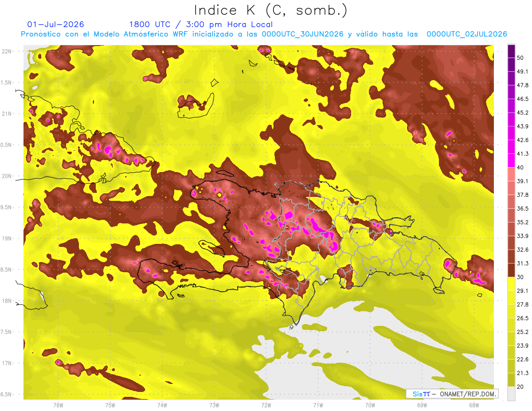Image resolution: width=532 pixels, height=411 pixels.
Task: Click the colorbar value '33.9'
Action: tap(523, 236)
